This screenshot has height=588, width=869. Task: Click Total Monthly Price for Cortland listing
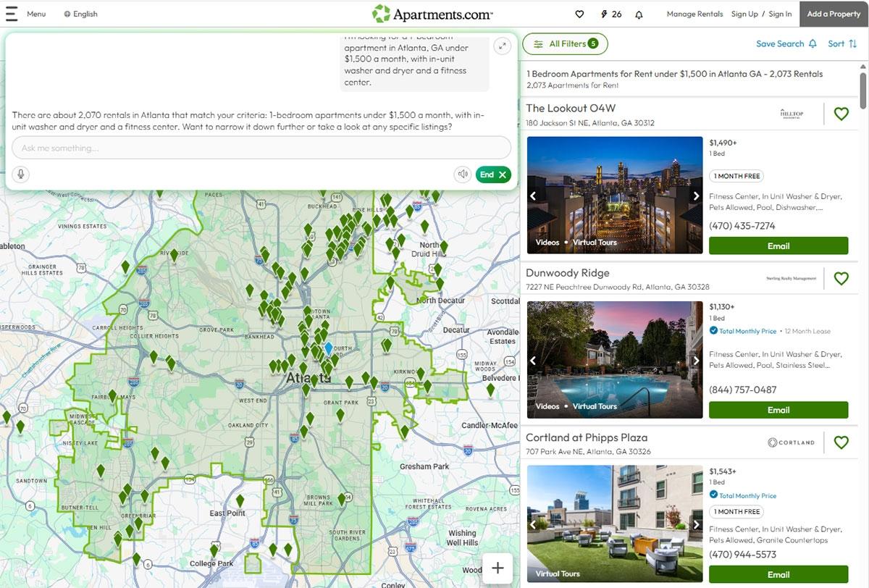click(743, 496)
